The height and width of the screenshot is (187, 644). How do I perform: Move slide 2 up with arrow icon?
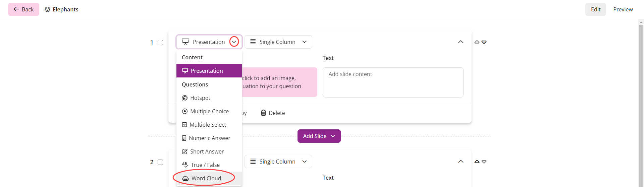[477, 162]
